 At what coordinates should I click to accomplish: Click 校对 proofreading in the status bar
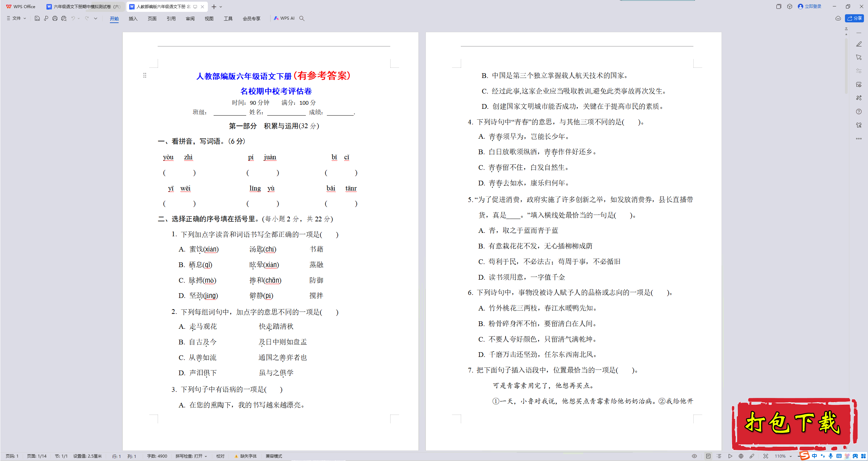220,456
